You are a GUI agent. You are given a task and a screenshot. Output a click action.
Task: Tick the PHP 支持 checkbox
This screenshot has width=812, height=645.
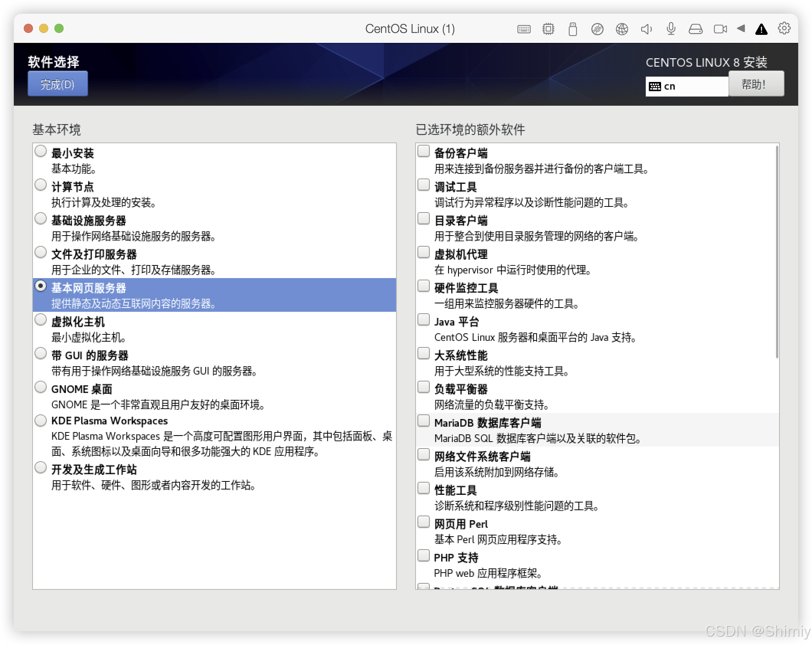tap(423, 556)
